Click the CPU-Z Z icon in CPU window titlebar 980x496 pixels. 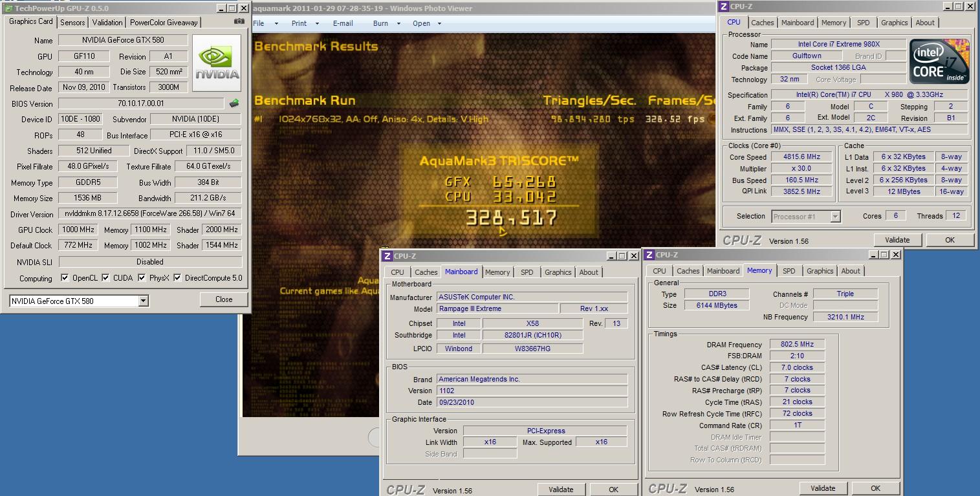pyautogui.click(x=723, y=6)
